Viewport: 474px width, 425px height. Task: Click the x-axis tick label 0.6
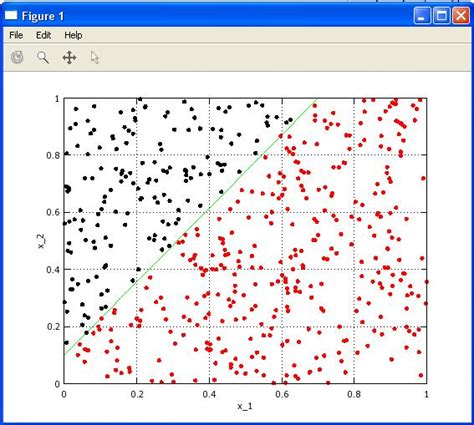[282, 395]
